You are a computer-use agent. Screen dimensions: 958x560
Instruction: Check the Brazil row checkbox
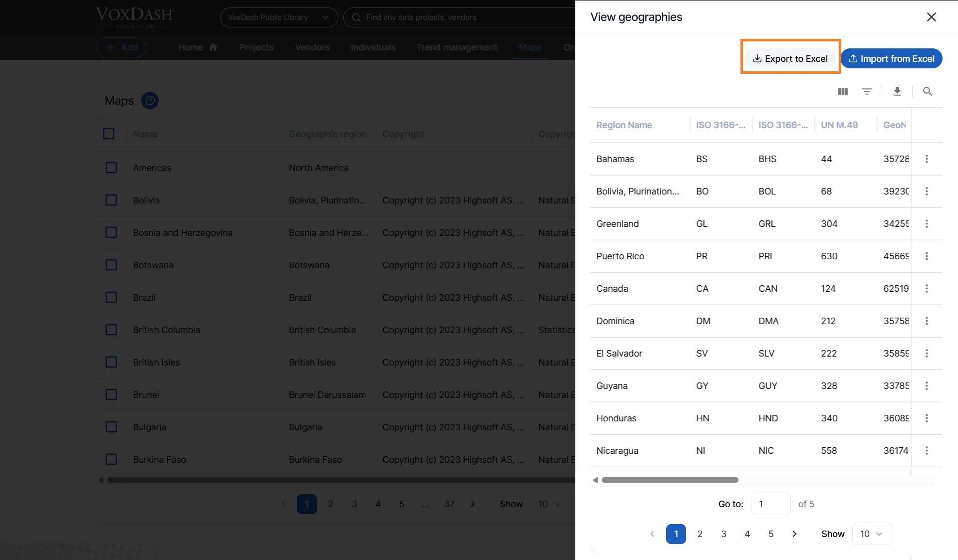pos(111,297)
